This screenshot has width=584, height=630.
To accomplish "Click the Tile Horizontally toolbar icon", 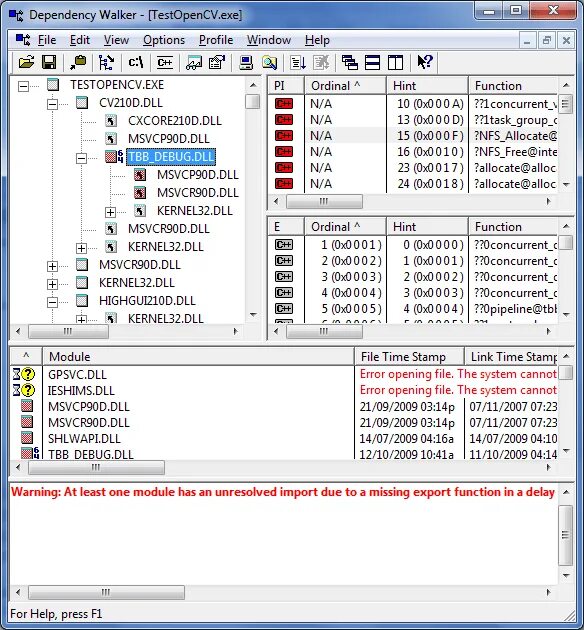I will (372, 63).
